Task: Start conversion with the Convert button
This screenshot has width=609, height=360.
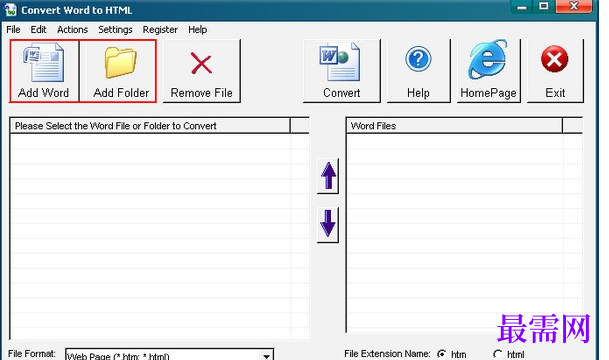Action: (x=341, y=71)
